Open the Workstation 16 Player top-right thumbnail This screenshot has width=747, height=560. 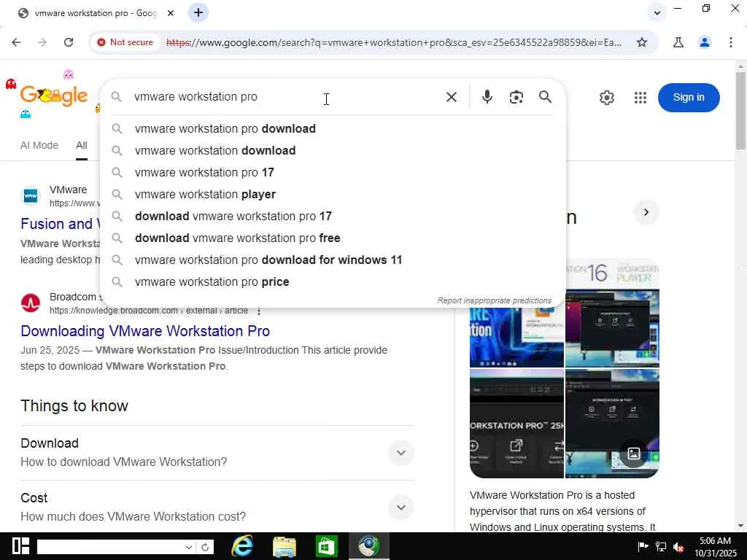coord(612,314)
